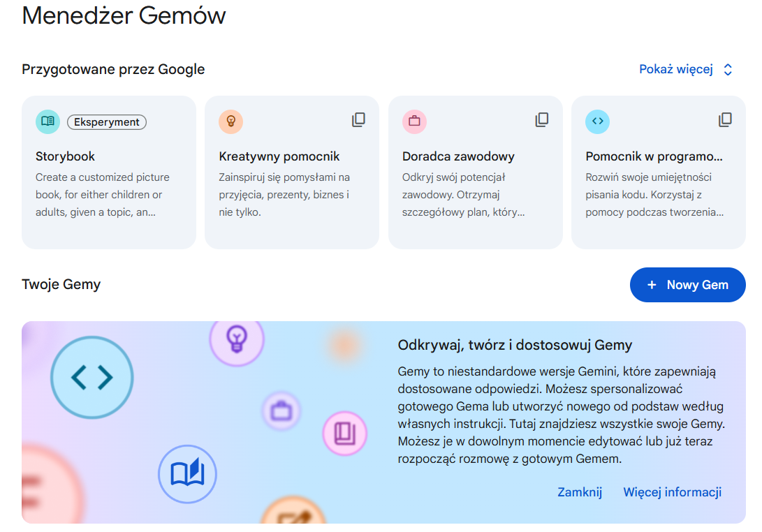762x532 pixels.
Task: Click the pink copy-pages illustration in banner
Action: click(344, 434)
